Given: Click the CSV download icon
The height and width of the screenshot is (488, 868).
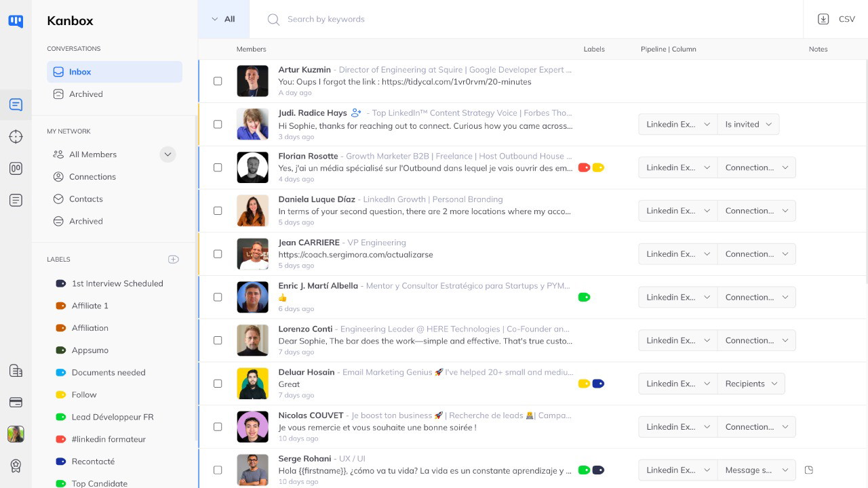Looking at the screenshot, I should [x=823, y=19].
